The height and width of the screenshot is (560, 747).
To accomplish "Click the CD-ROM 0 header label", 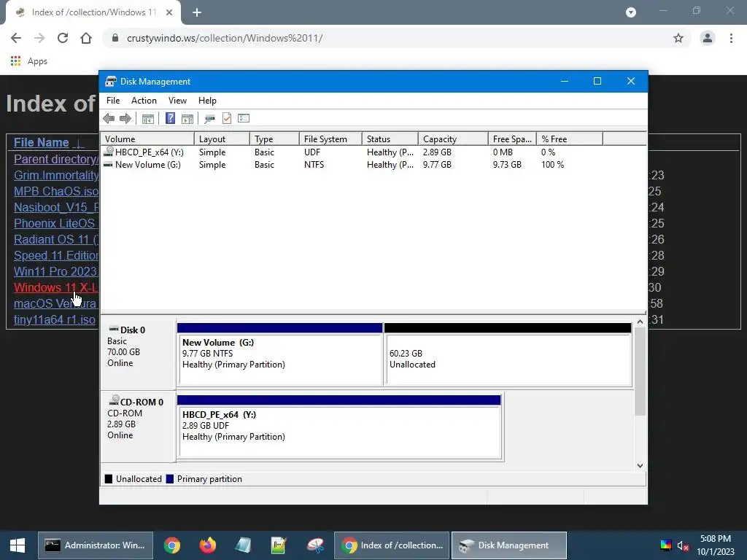I will [142, 402].
